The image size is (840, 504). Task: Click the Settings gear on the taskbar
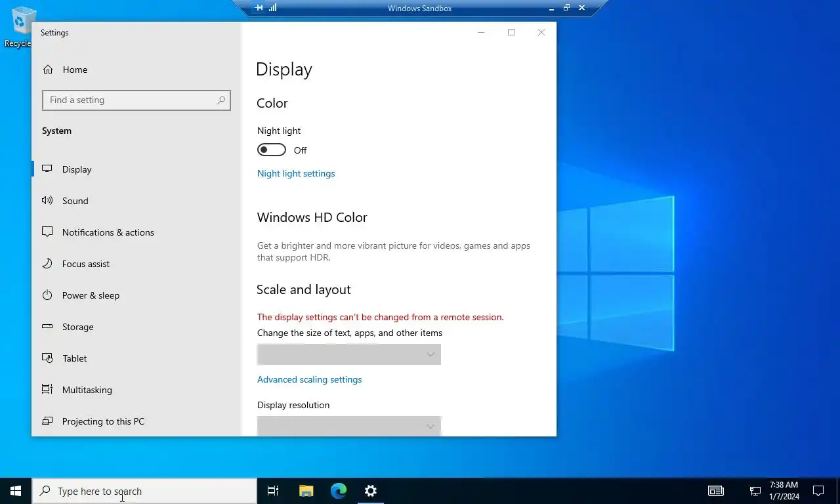371,491
